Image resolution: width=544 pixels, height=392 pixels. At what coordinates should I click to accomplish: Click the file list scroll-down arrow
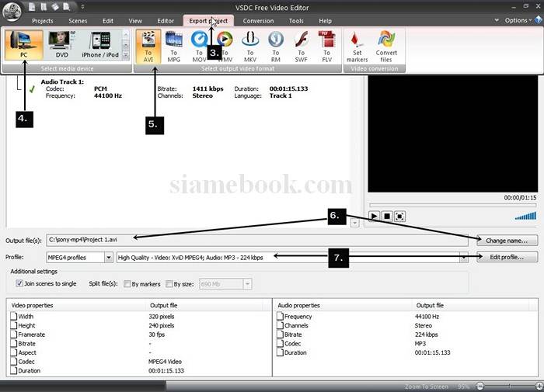[354, 224]
